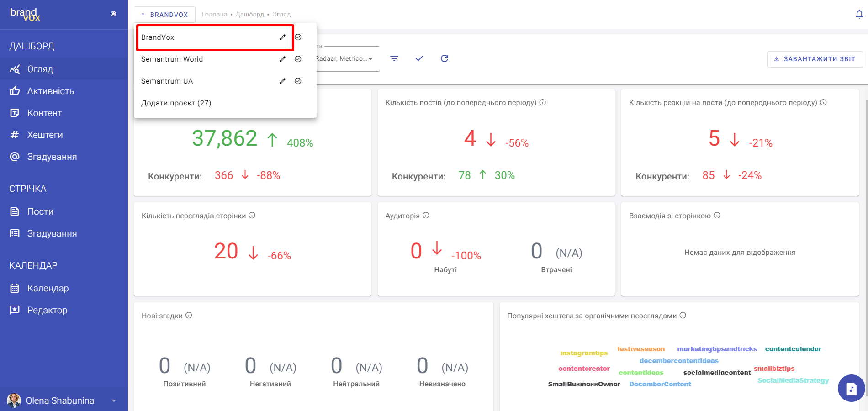Edit the BrandVox project pencil icon

pyautogui.click(x=282, y=37)
